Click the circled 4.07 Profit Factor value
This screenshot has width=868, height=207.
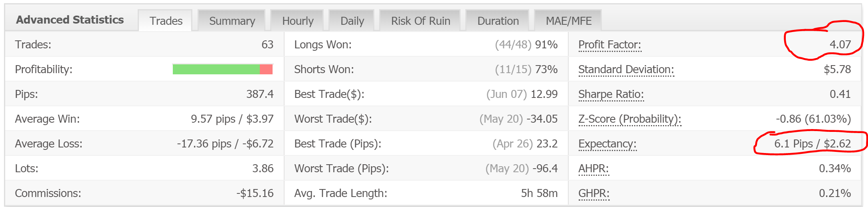[840, 45]
